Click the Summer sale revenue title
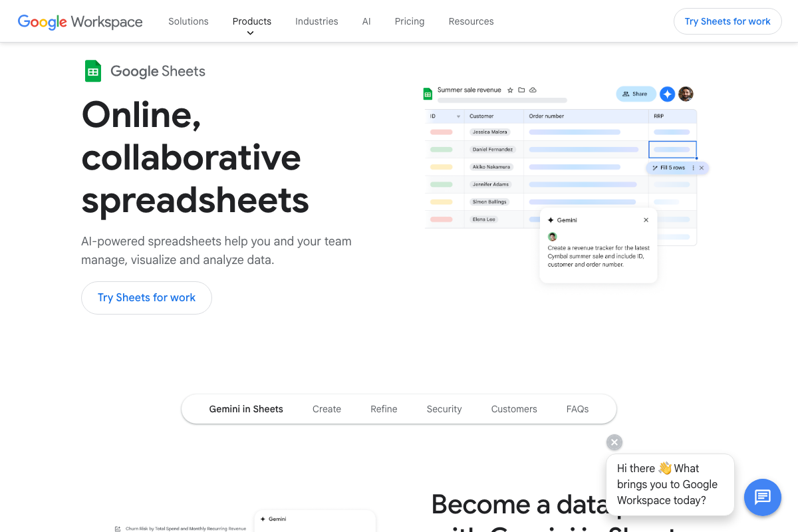The image size is (798, 532). point(469,90)
